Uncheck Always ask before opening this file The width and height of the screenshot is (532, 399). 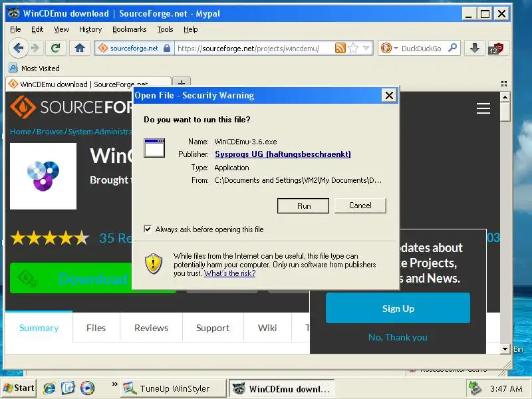148,229
